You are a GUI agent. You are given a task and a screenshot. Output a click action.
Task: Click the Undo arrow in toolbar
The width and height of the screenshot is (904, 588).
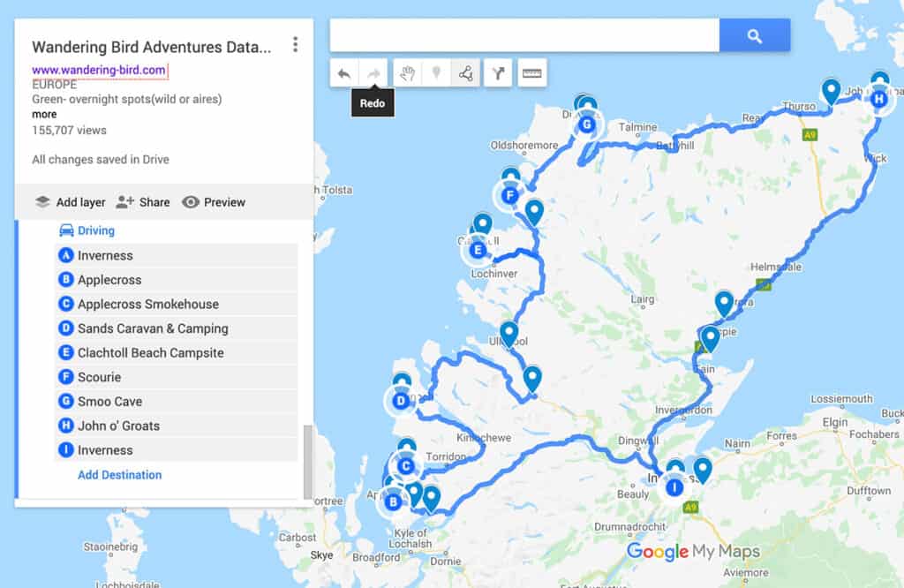[344, 73]
